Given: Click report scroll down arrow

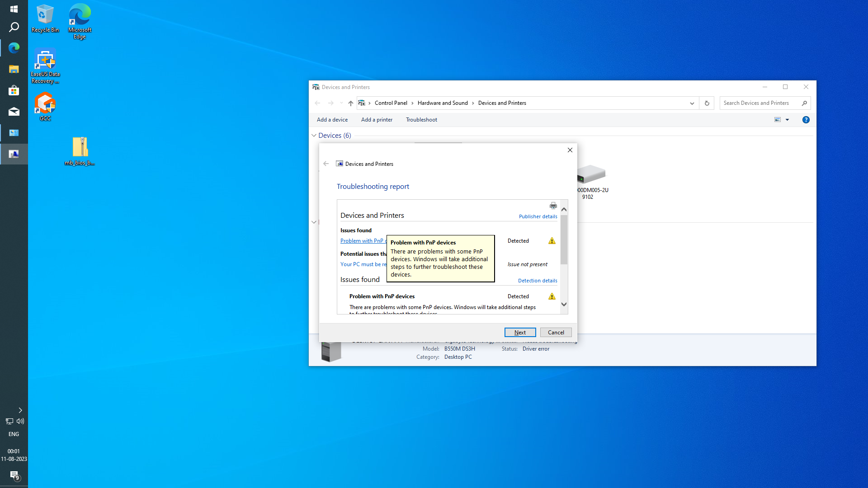Looking at the screenshot, I should [x=564, y=304].
